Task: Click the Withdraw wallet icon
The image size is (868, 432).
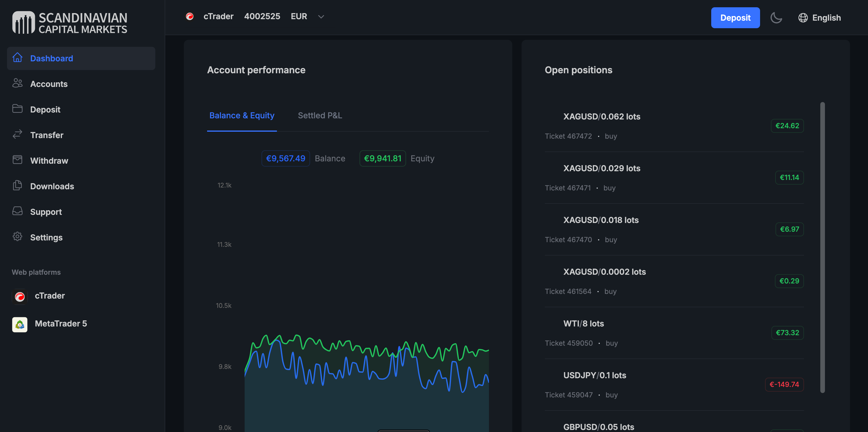Action: click(x=17, y=160)
